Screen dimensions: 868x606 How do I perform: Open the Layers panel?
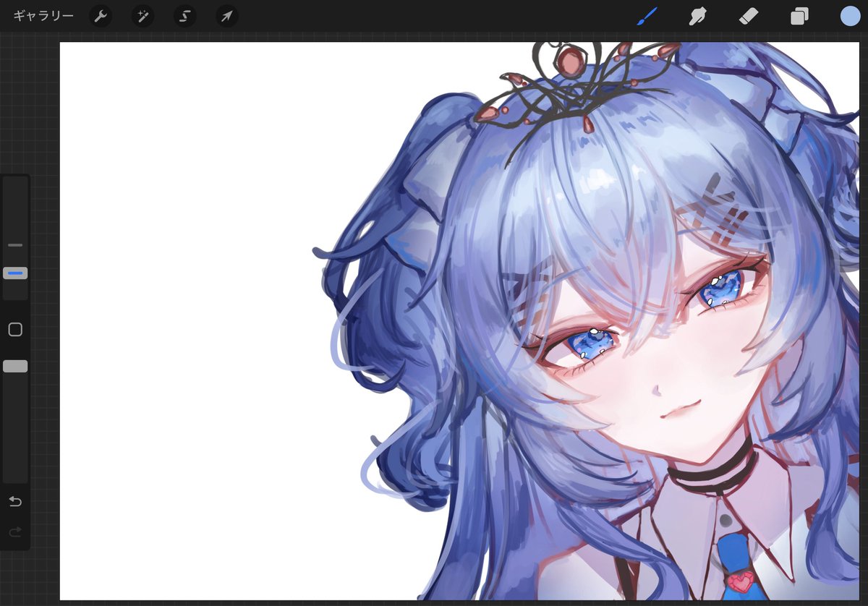[799, 16]
